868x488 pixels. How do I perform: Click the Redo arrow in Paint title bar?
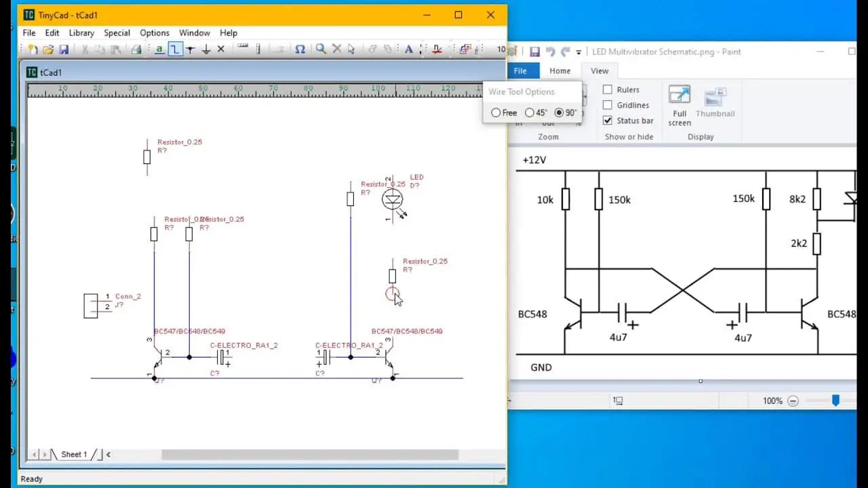coord(565,52)
